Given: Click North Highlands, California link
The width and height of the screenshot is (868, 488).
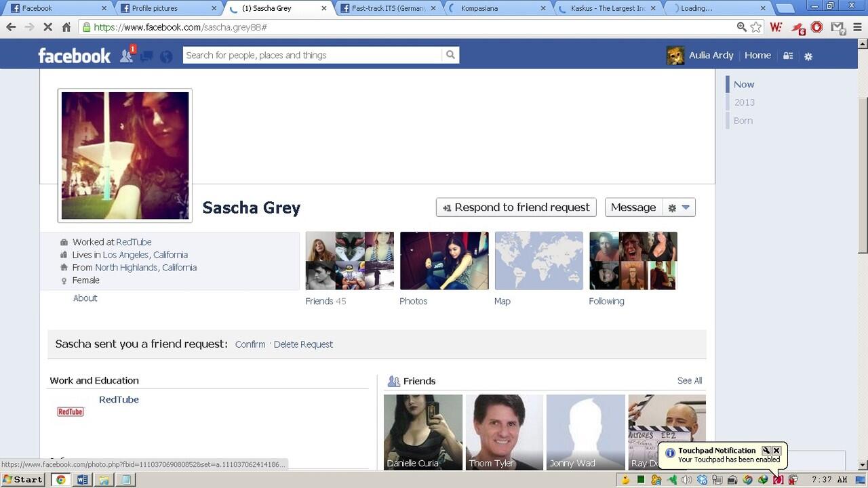Looking at the screenshot, I should click(x=146, y=268).
